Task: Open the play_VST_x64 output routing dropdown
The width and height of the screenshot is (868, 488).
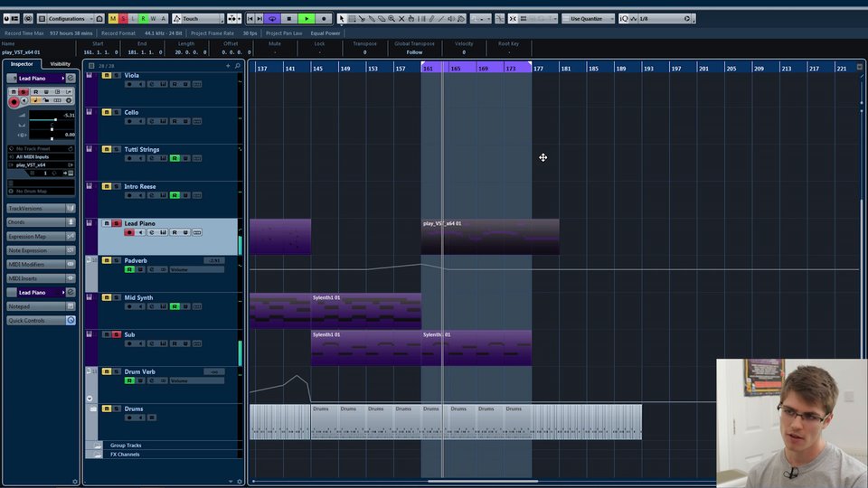Action: coord(41,164)
